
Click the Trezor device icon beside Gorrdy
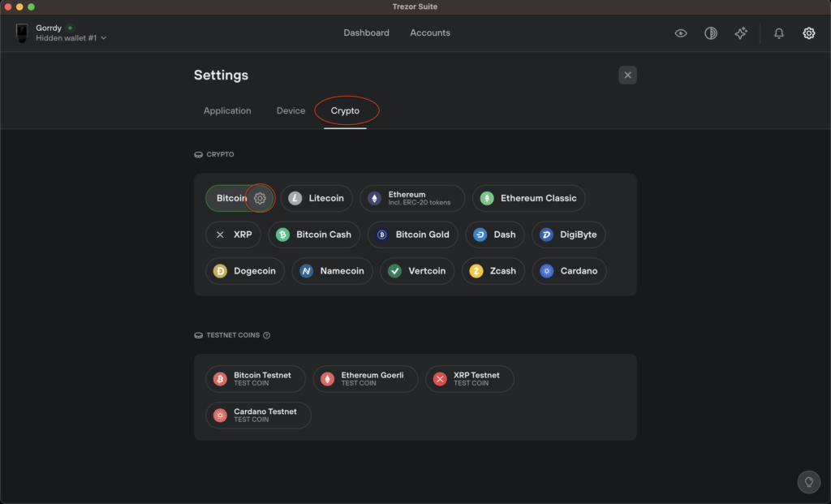(22, 32)
